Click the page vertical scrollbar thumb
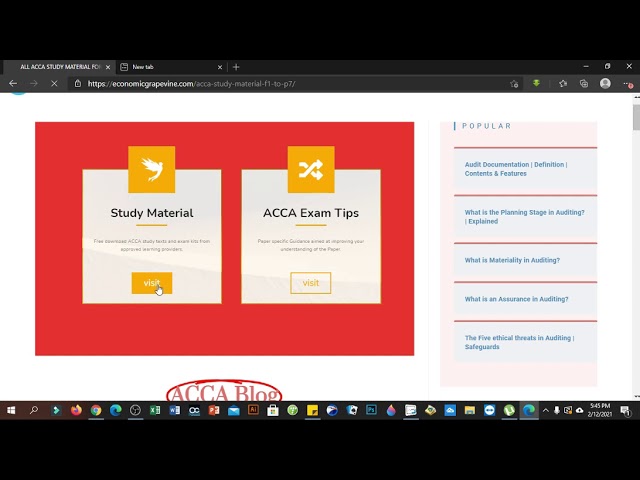The height and width of the screenshot is (480, 640). coord(636,117)
